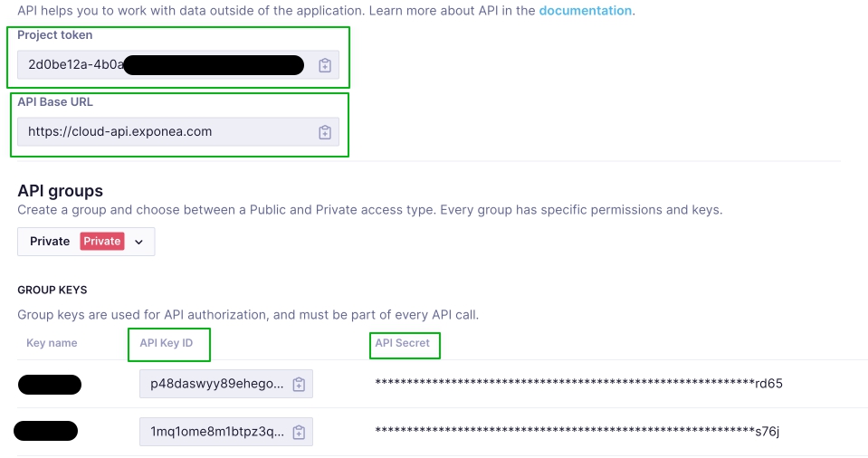Click the redacted key name in first row
Image resolution: width=868 pixels, height=458 pixels.
click(x=50, y=385)
